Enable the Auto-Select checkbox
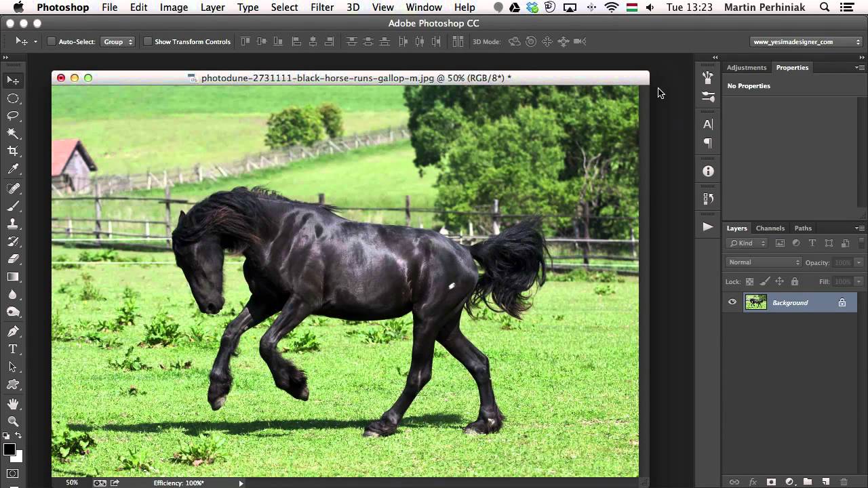This screenshot has width=868, height=488. (51, 41)
